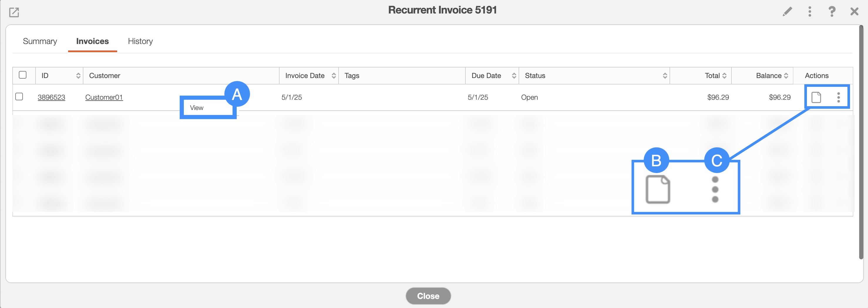This screenshot has width=868, height=308.
Task: Open the record in a new window icon
Action: (14, 12)
